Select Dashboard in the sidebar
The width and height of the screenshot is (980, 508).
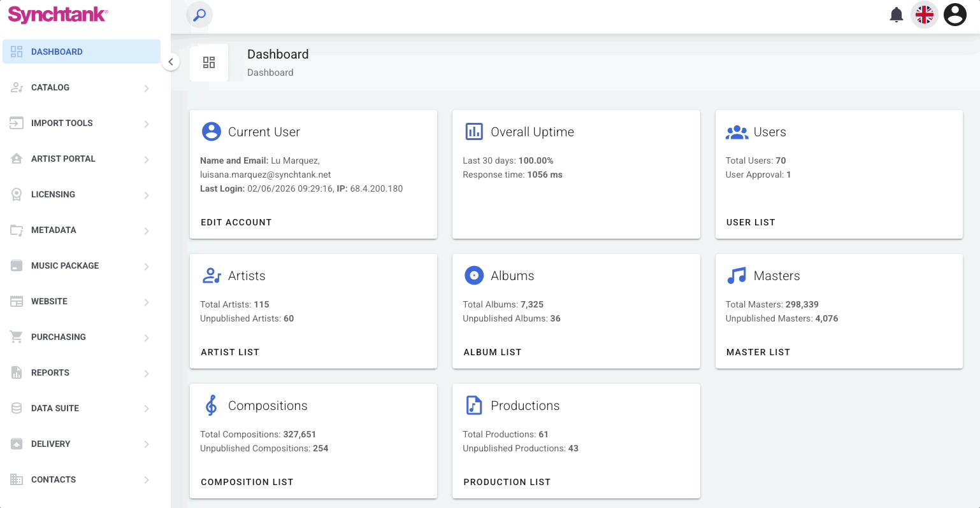(x=82, y=52)
